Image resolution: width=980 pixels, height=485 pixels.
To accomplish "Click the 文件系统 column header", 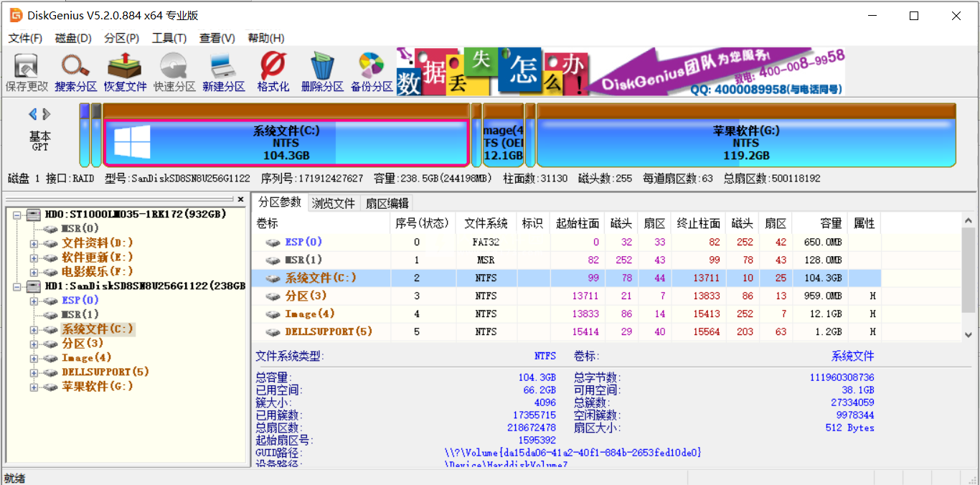I will click(x=486, y=223).
